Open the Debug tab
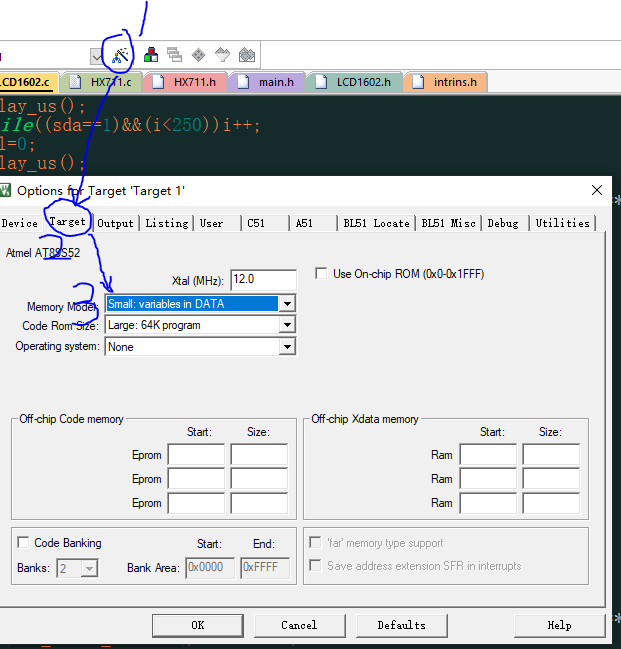The image size is (621, 649). [503, 223]
